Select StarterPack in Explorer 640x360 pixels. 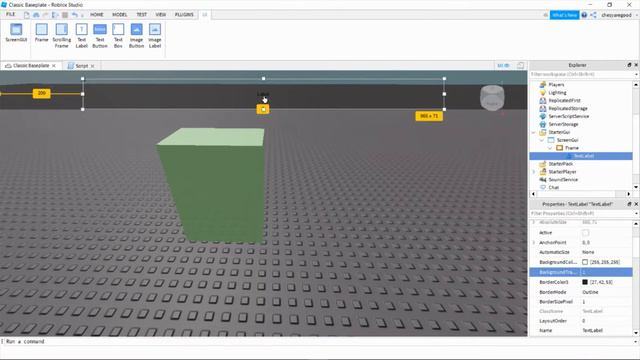(x=561, y=164)
